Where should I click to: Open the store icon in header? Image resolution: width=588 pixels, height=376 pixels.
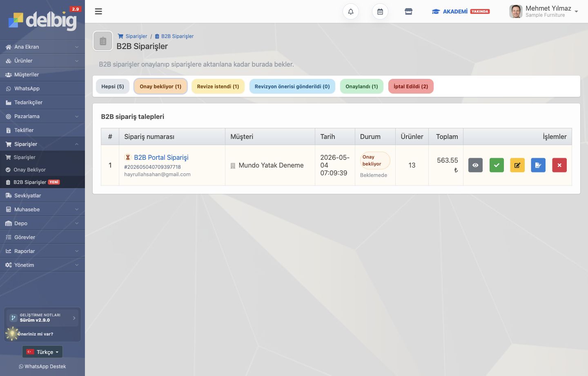pyautogui.click(x=408, y=11)
